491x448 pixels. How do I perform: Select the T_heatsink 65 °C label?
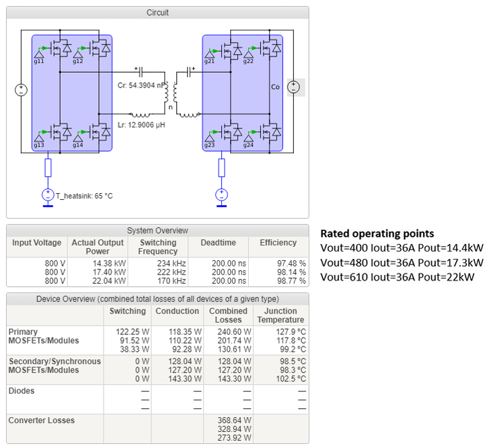84,196
